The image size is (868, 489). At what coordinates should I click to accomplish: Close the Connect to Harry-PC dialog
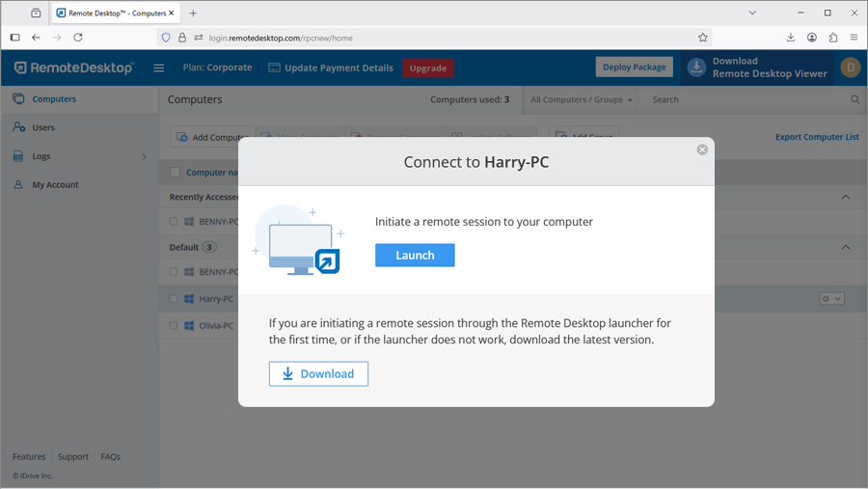pos(702,149)
